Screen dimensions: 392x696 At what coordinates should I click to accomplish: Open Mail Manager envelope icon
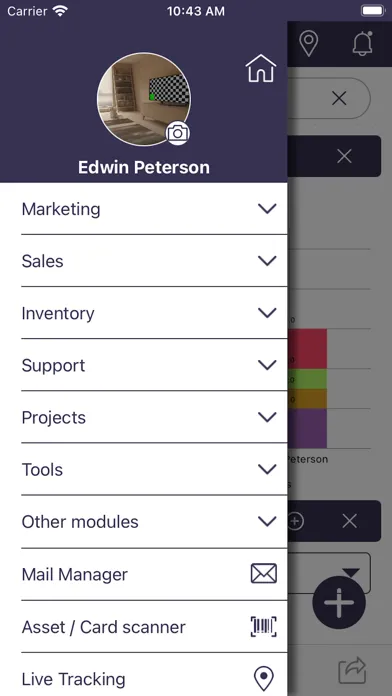(x=264, y=573)
